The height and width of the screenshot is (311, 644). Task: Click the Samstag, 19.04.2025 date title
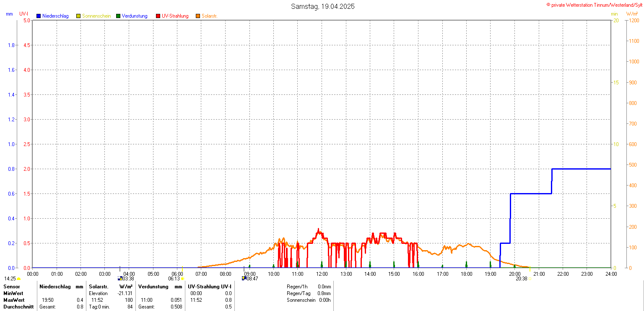click(x=322, y=7)
